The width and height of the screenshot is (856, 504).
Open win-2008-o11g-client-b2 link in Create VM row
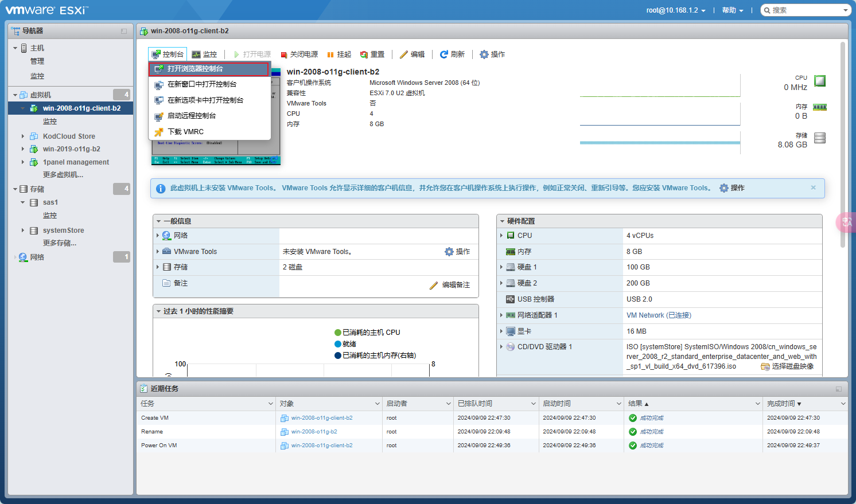(322, 418)
